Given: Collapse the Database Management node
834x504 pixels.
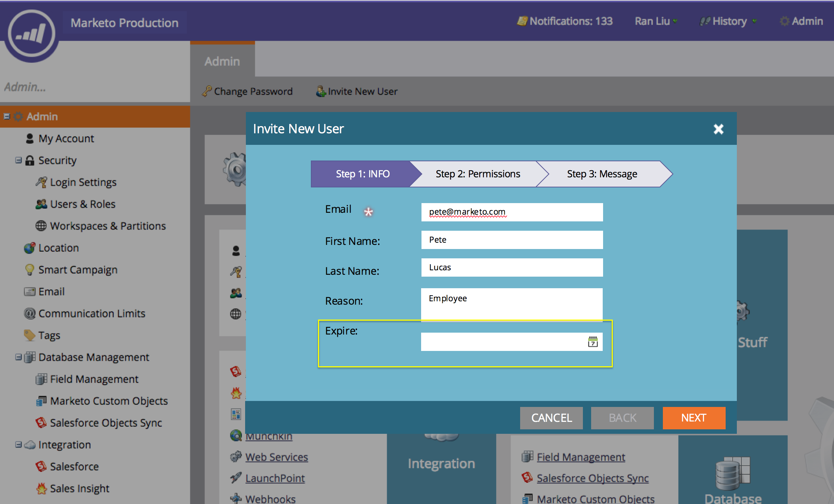Looking at the screenshot, I should tap(18, 357).
